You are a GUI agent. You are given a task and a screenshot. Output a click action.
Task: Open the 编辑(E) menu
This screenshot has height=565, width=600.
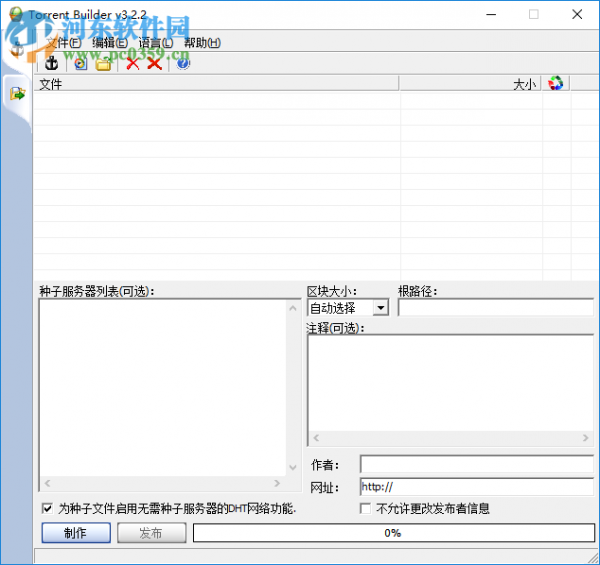coord(110,42)
